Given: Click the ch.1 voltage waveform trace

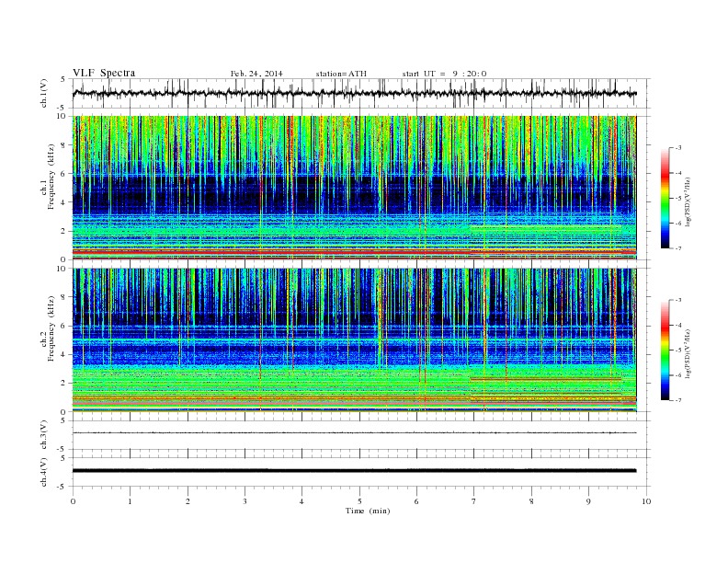Looking at the screenshot, I should 354,93.
